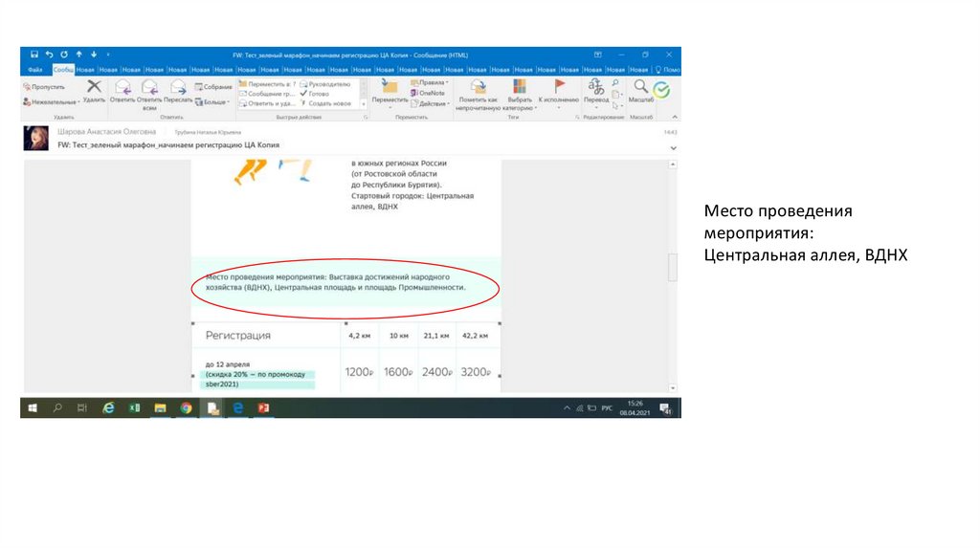Open the notification center icon
The width and height of the screenshot is (980, 549).
(666, 408)
